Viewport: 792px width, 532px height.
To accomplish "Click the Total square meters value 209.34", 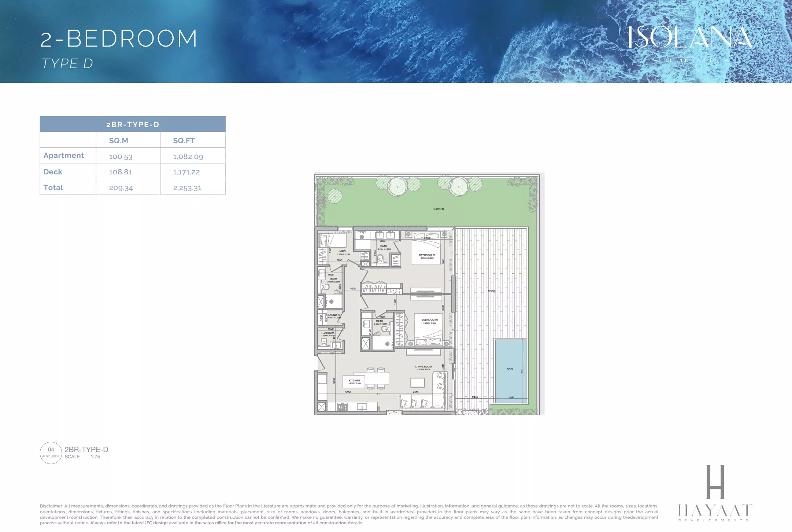I will tap(121, 188).
